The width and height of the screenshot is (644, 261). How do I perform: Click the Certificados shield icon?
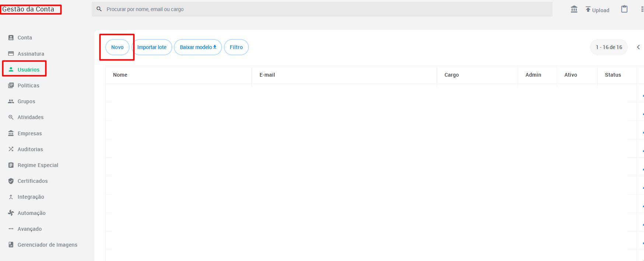click(x=11, y=181)
